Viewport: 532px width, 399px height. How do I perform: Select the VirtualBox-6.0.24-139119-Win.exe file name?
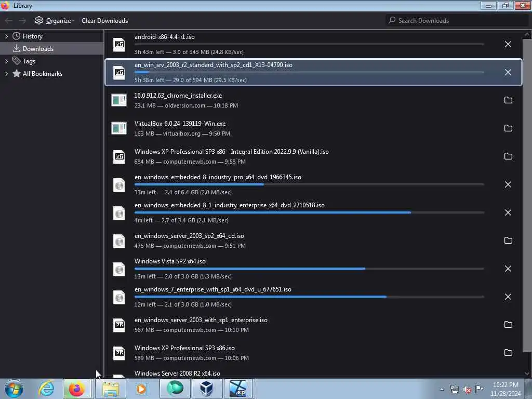(180, 124)
